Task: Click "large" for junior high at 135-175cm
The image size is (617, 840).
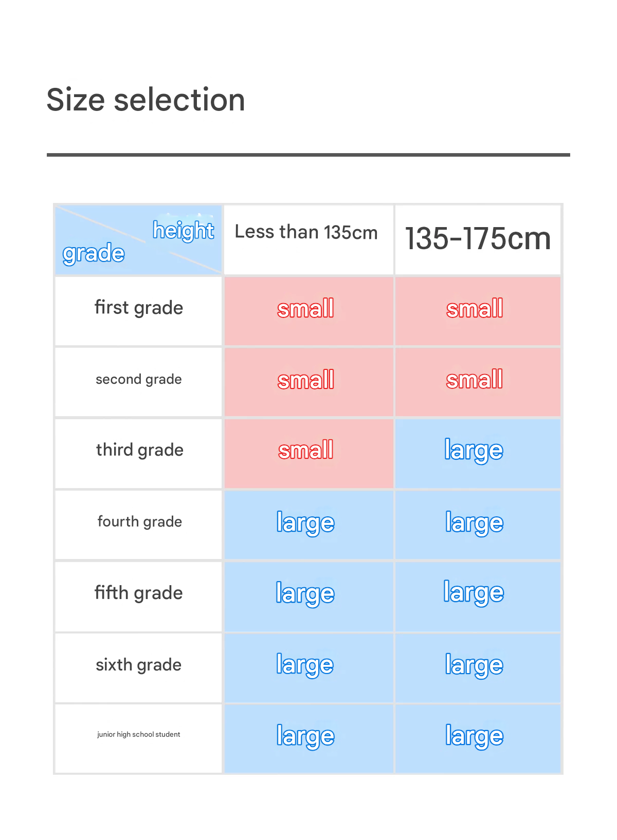Action: point(474,737)
